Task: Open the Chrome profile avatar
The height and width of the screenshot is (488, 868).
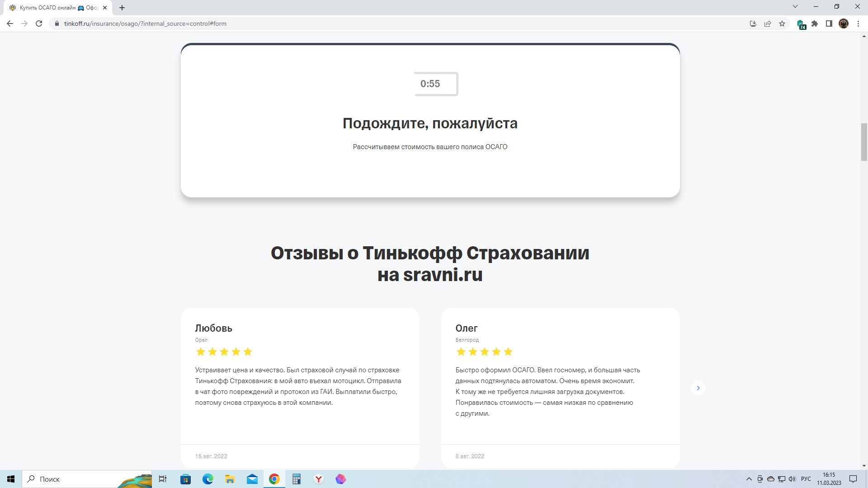Action: tap(844, 23)
